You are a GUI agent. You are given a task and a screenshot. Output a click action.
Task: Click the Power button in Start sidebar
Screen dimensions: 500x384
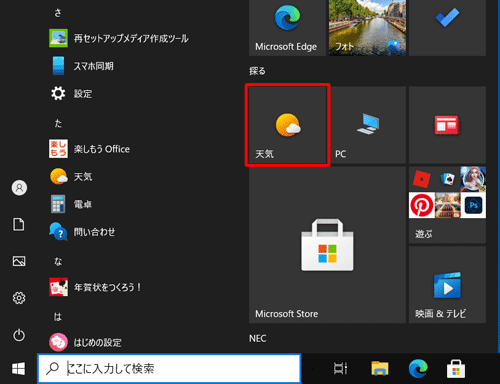pos(19,335)
